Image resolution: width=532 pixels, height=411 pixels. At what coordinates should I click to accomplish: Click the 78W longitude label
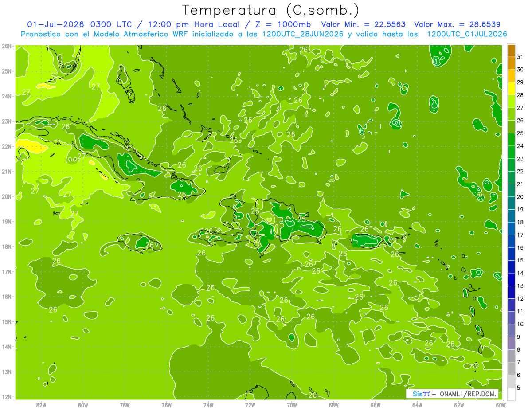click(125, 405)
